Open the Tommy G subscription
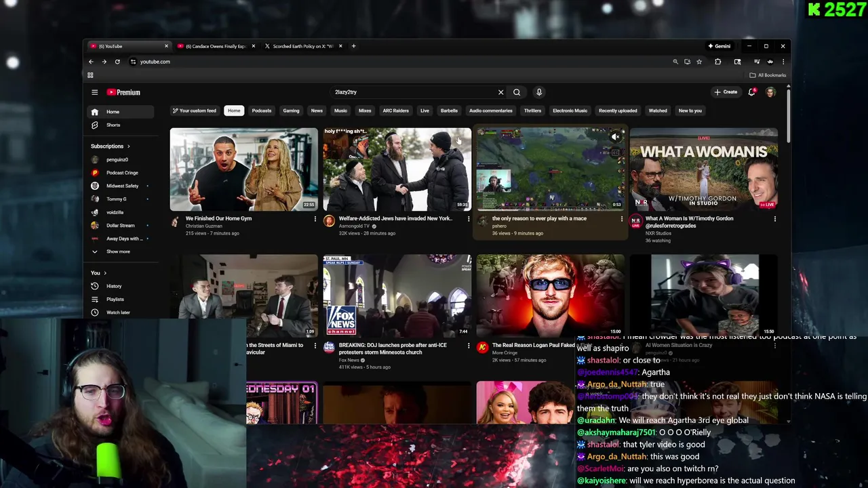The image size is (868, 488). [121, 199]
